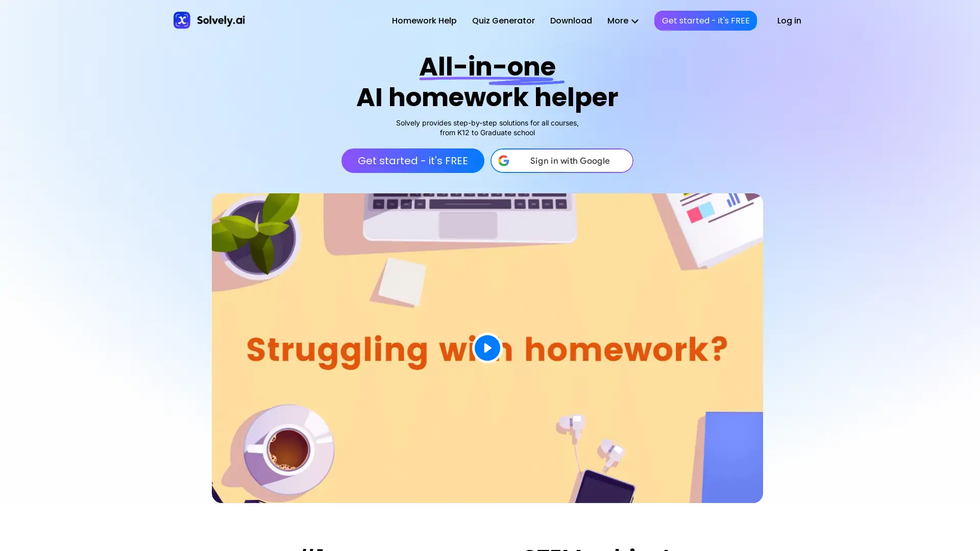The height and width of the screenshot is (551, 980).
Task: Toggle the More menu open state
Action: click(622, 20)
